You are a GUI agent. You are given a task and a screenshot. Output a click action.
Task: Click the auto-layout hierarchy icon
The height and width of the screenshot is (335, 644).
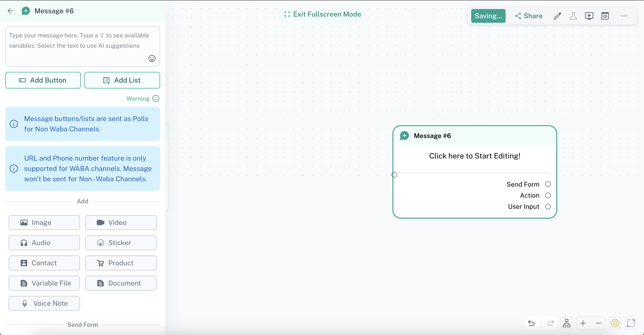pyautogui.click(x=567, y=323)
